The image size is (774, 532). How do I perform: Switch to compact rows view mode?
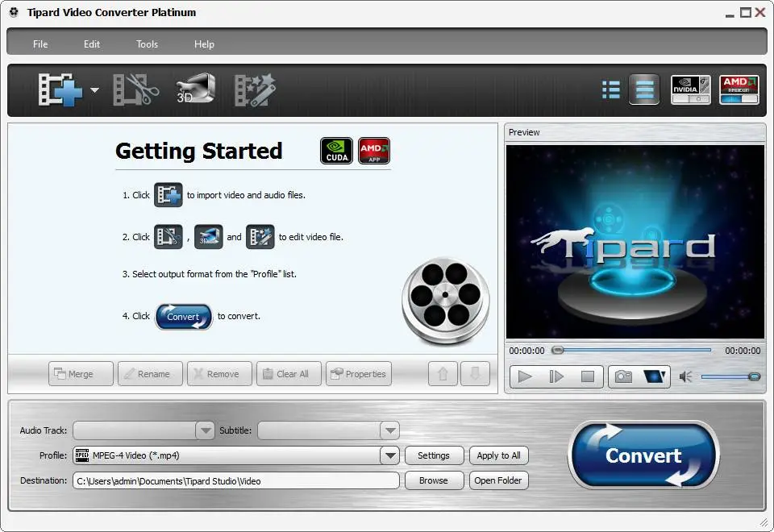[x=644, y=89]
